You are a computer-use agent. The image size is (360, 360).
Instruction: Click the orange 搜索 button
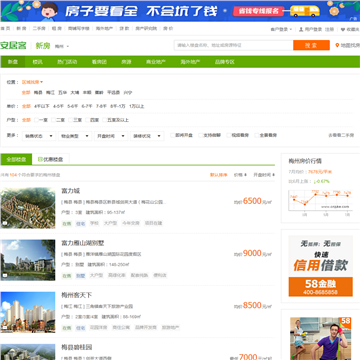[x=311, y=45]
